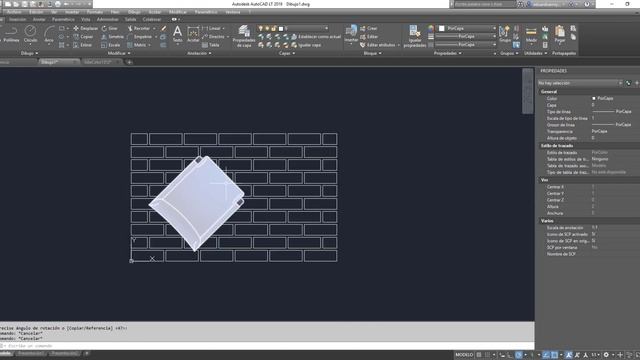This screenshot has height=360, width=640.
Task: Open the lineweight PorCapa dropdown
Action: point(466,36)
